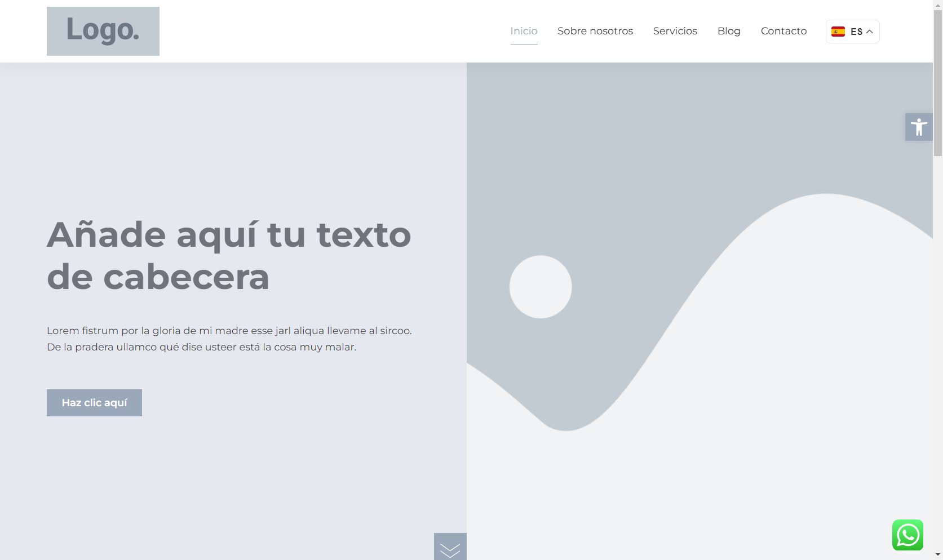Open the accessibility tools panel
Image resolution: width=943 pixels, height=560 pixels.
coord(918,127)
